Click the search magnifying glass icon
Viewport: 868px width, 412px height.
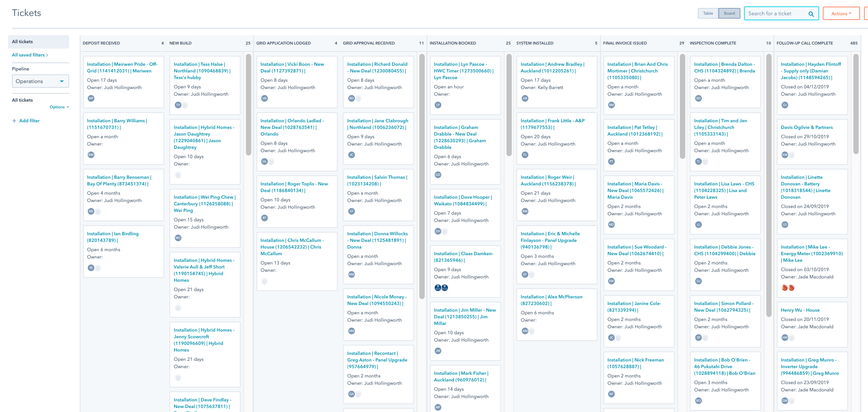pyautogui.click(x=811, y=14)
